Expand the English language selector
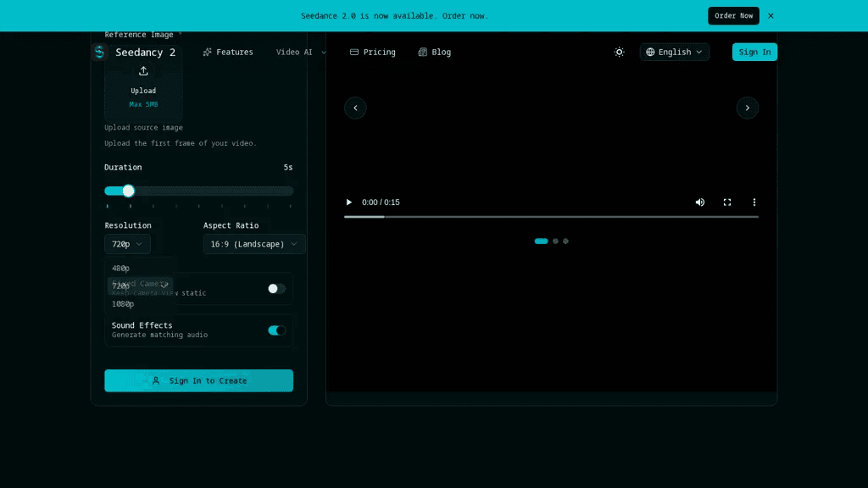The height and width of the screenshot is (488, 868). click(674, 52)
